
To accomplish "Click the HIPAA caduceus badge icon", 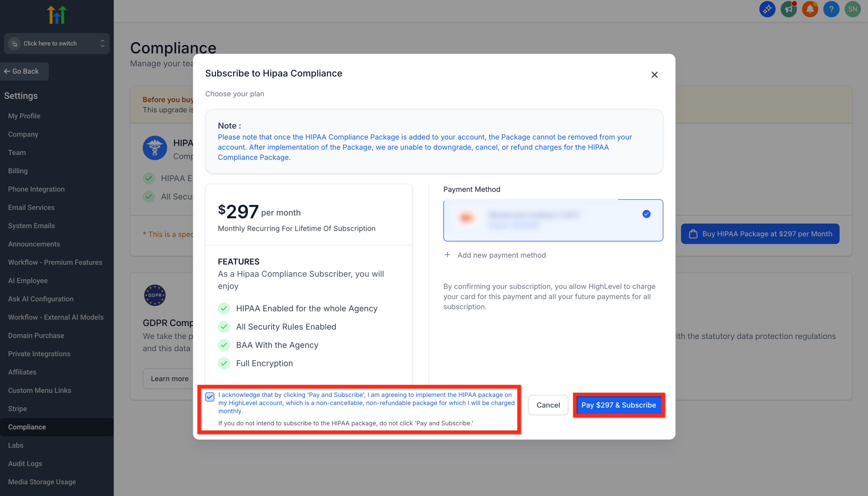I will pos(155,148).
